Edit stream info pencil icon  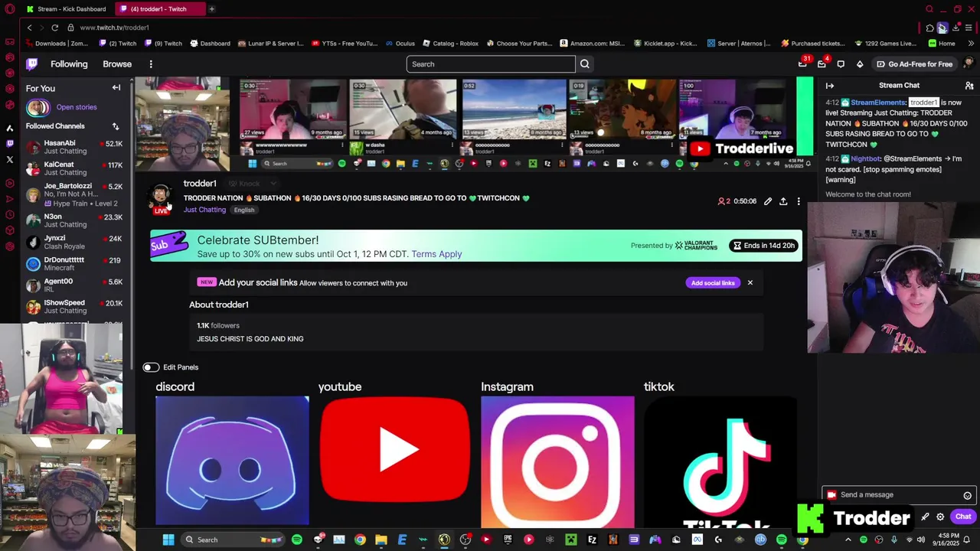(x=768, y=201)
